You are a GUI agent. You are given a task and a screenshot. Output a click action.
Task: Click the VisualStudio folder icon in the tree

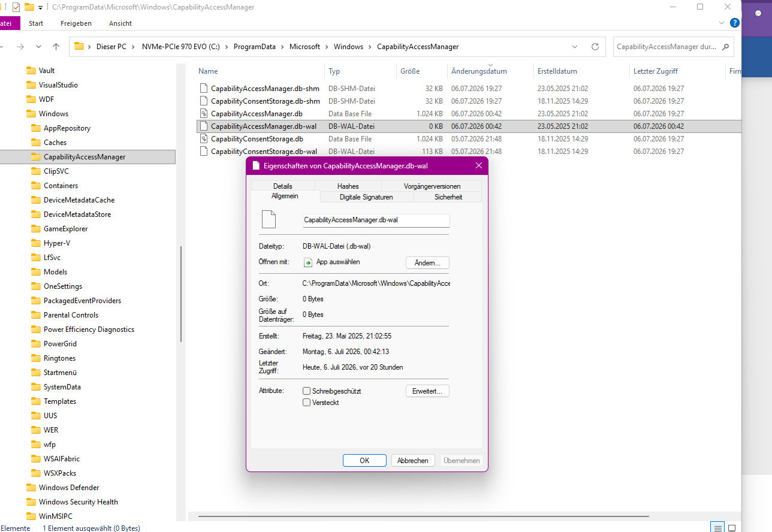tap(31, 85)
